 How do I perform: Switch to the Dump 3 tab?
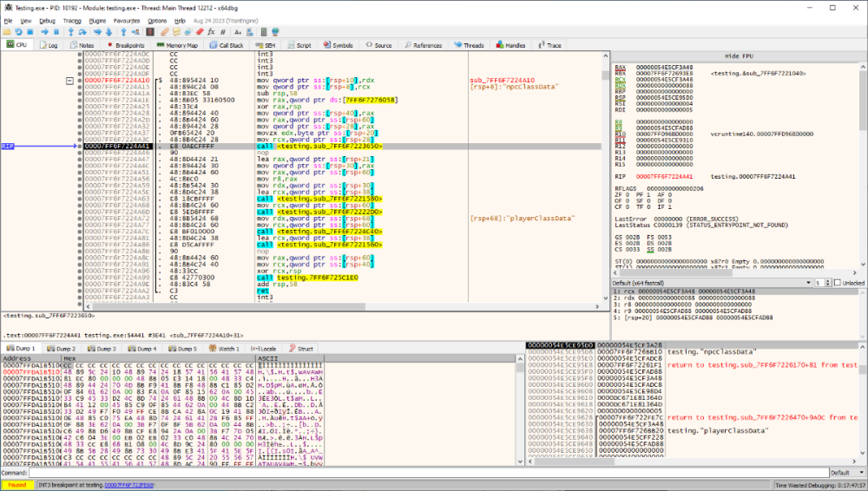pos(102,349)
